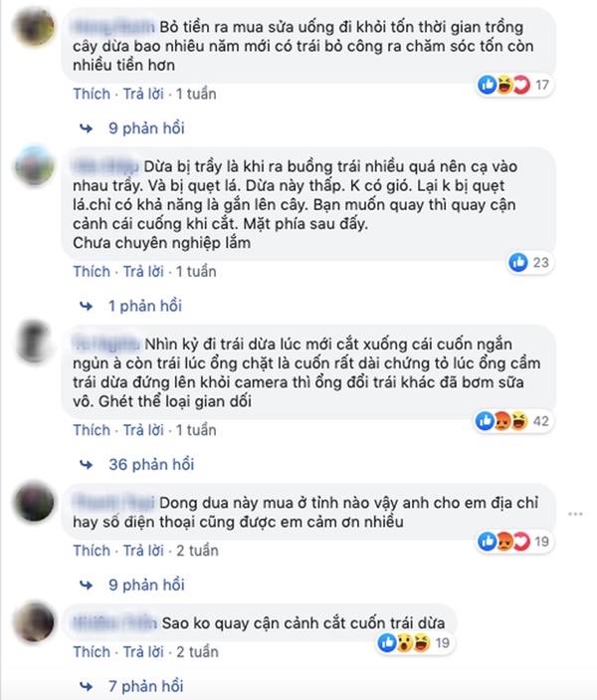This screenshot has height=700, width=597.
Task: Expand the '36 phản hồi' reply thread
Action: pyautogui.click(x=151, y=464)
